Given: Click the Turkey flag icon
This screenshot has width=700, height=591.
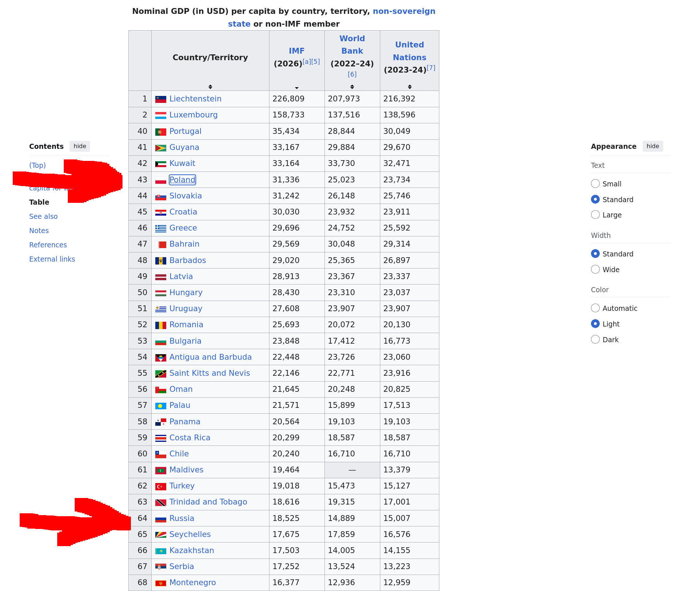Looking at the screenshot, I should [x=160, y=486].
